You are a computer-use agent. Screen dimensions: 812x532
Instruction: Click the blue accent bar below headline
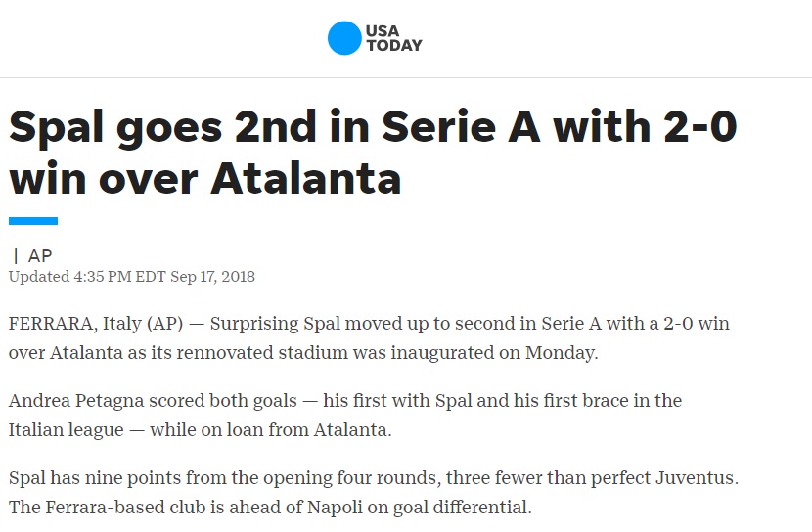[x=33, y=221]
